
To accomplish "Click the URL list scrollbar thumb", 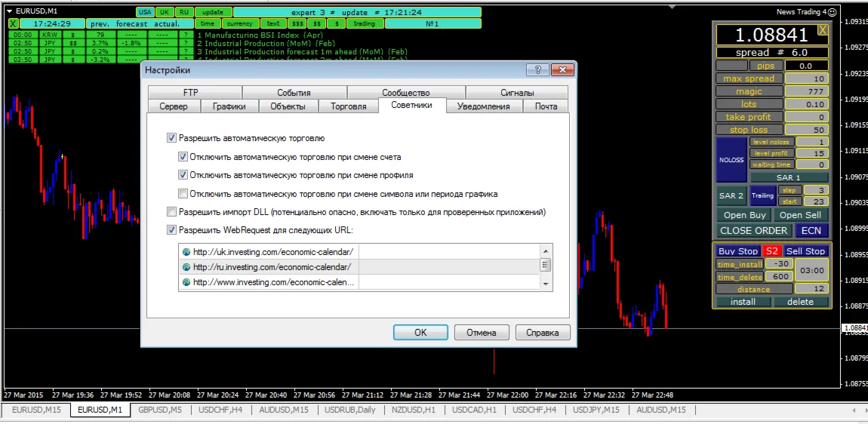I will coord(545,265).
